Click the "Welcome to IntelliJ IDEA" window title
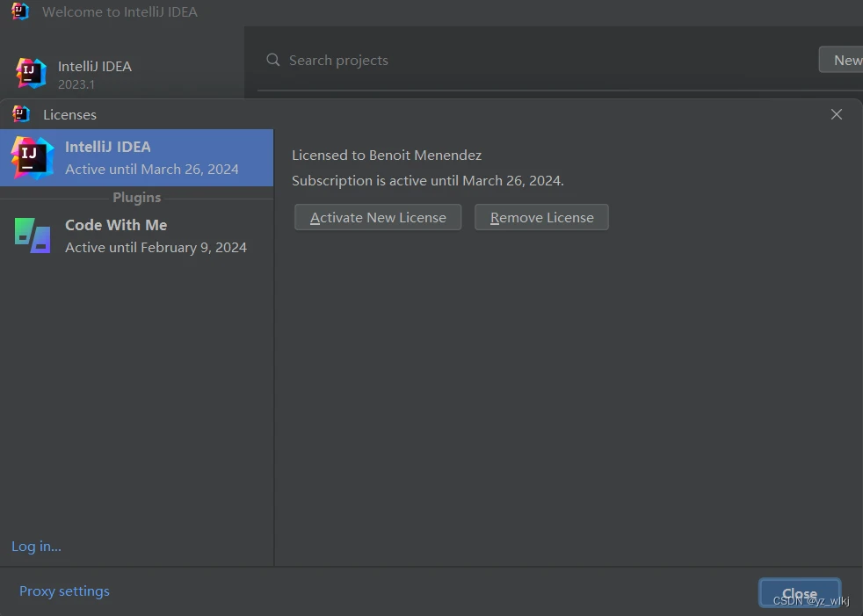Viewport: 863px width, 616px height. click(x=120, y=12)
